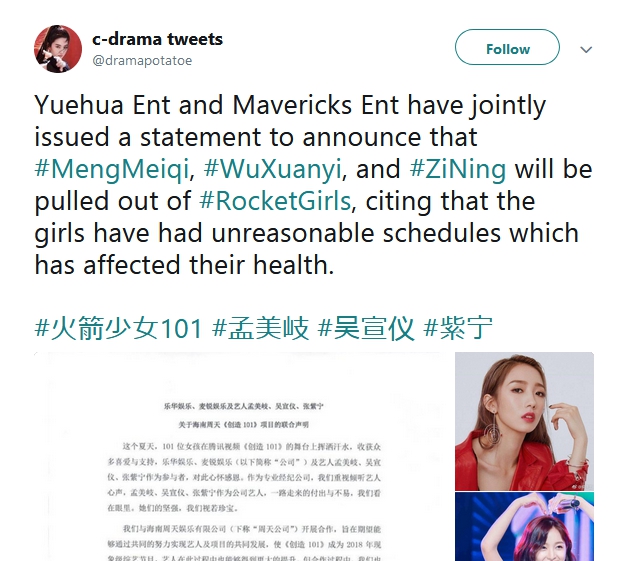Open the tweet options chevron menu

pyautogui.click(x=586, y=50)
